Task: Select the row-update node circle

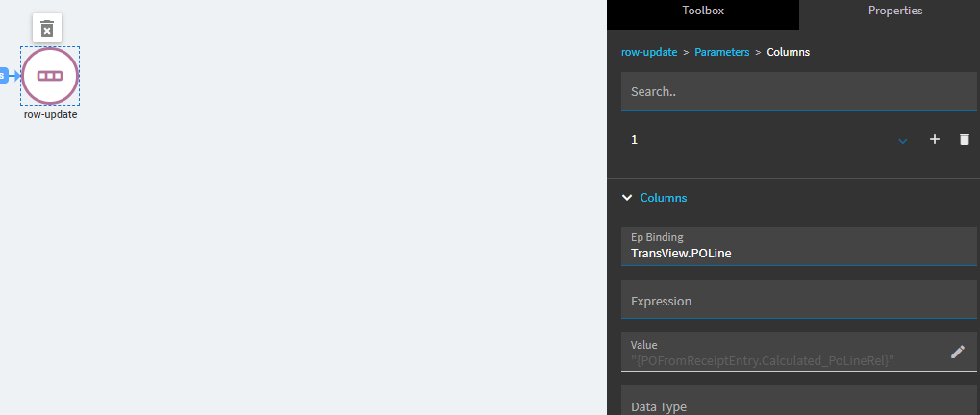Action: coord(50,76)
